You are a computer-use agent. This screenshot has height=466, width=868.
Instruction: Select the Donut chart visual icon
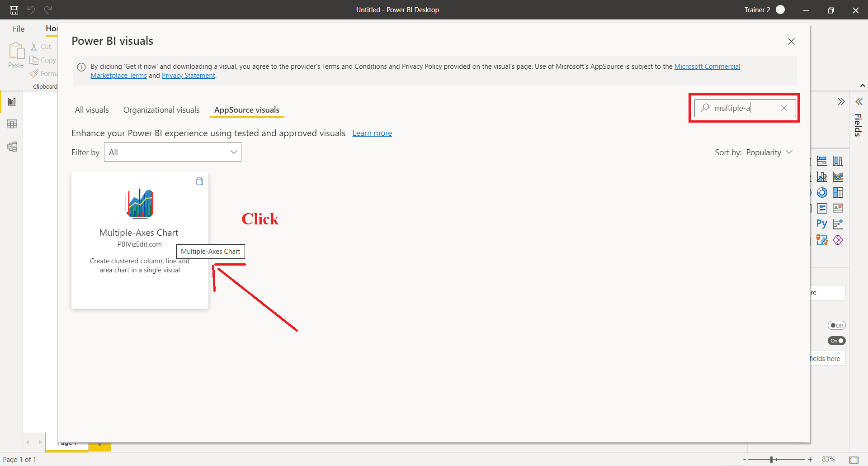(x=822, y=193)
